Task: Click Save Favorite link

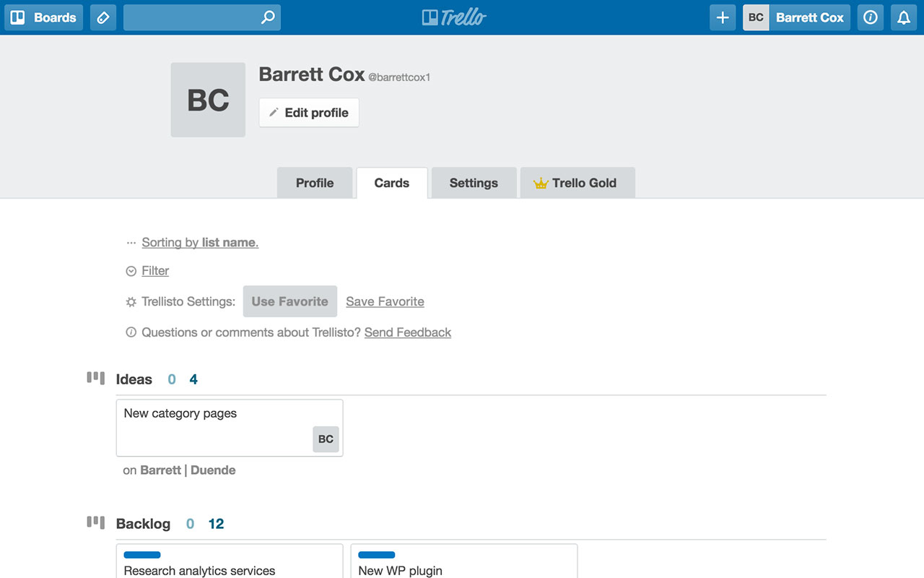Action: (385, 302)
